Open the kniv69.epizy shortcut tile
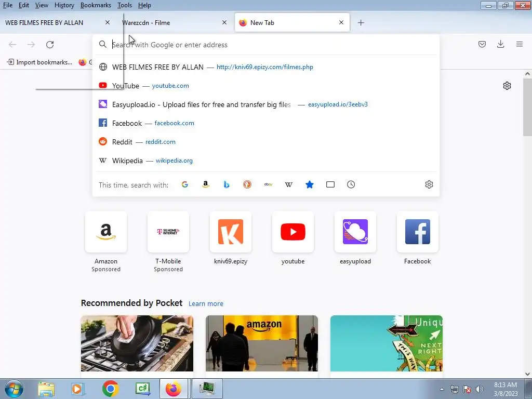 [x=231, y=232]
